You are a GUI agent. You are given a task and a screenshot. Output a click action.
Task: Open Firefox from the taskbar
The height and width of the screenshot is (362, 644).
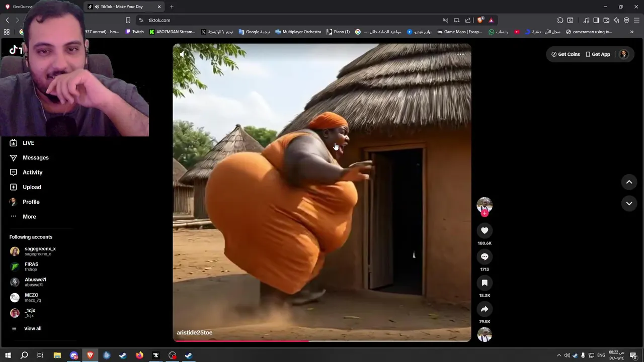point(139,355)
